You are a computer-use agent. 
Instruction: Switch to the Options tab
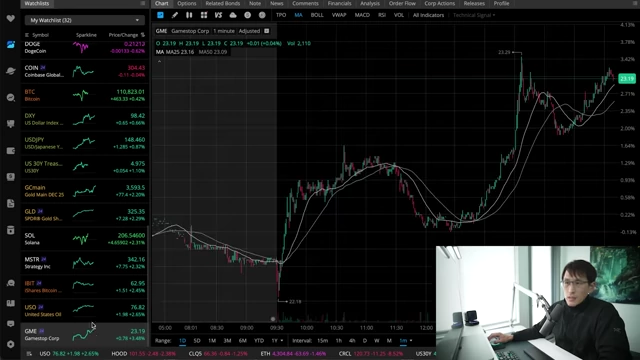pyautogui.click(x=187, y=3)
